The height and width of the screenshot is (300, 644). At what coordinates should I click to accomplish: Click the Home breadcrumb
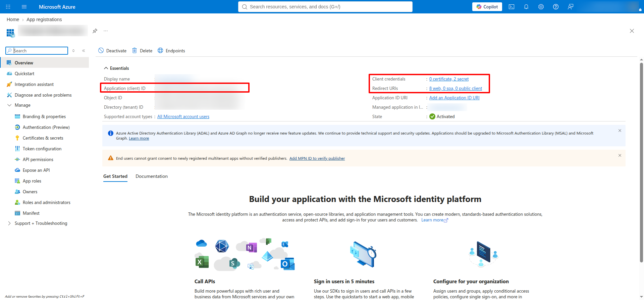click(x=13, y=19)
